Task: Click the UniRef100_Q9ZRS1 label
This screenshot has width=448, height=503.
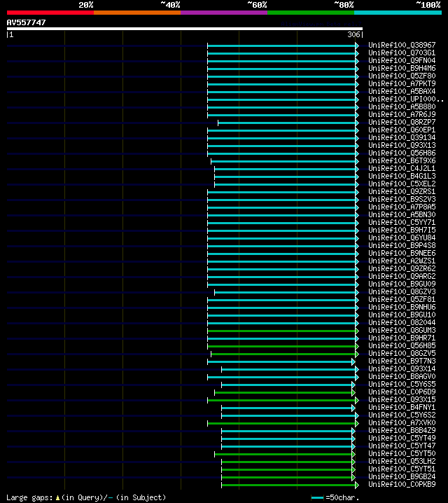Action: pyautogui.click(x=402, y=191)
